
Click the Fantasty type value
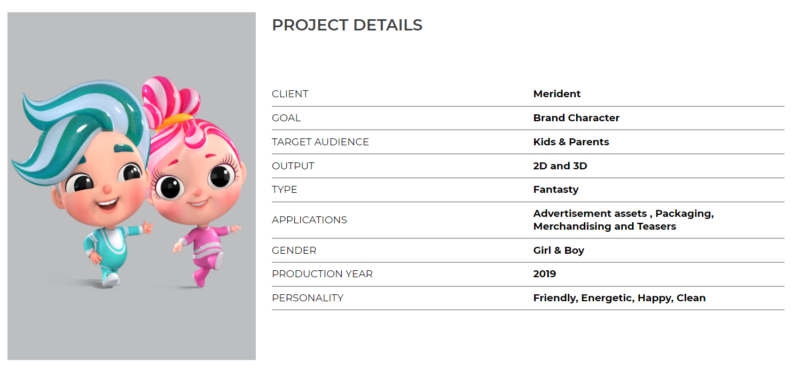point(556,190)
